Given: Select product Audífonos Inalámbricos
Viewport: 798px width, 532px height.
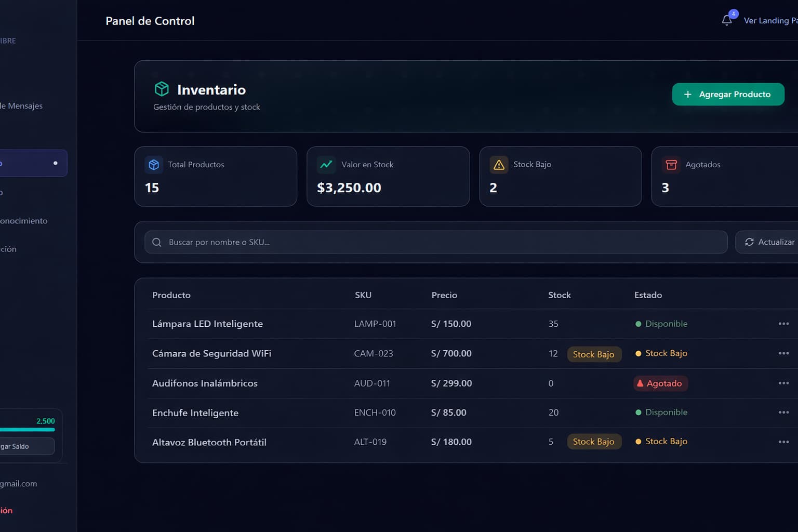Looking at the screenshot, I should click(205, 383).
